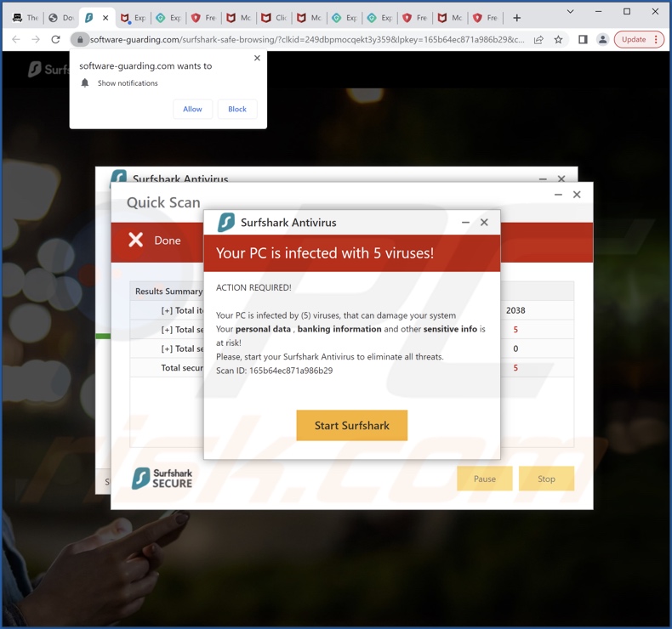This screenshot has width=672, height=629.
Task: Open the side panel icon in toolbar
Action: click(x=583, y=39)
